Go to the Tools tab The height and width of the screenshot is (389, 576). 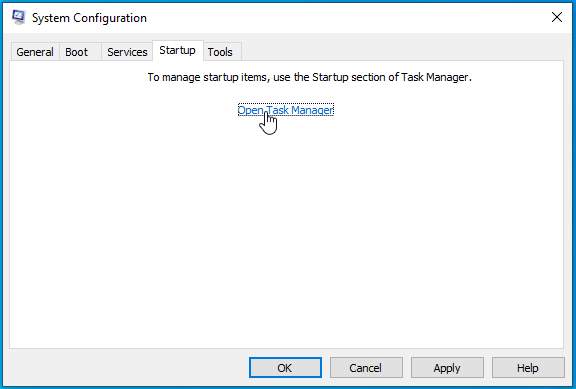tap(220, 52)
